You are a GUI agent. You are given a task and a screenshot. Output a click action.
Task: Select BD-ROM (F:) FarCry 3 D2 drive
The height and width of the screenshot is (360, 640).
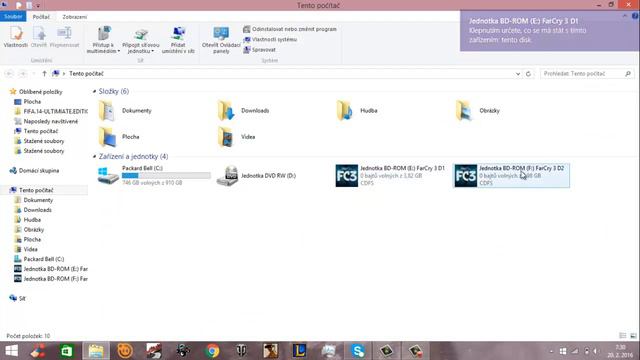[x=511, y=176]
